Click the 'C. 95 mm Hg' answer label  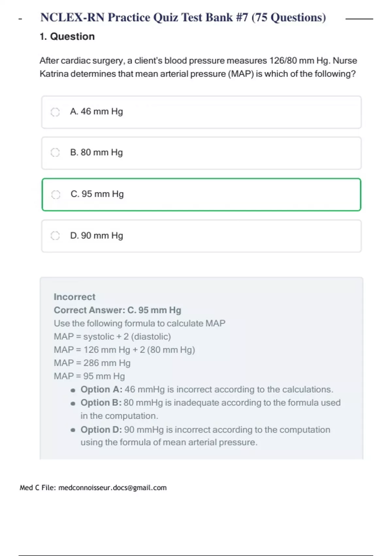97,194
